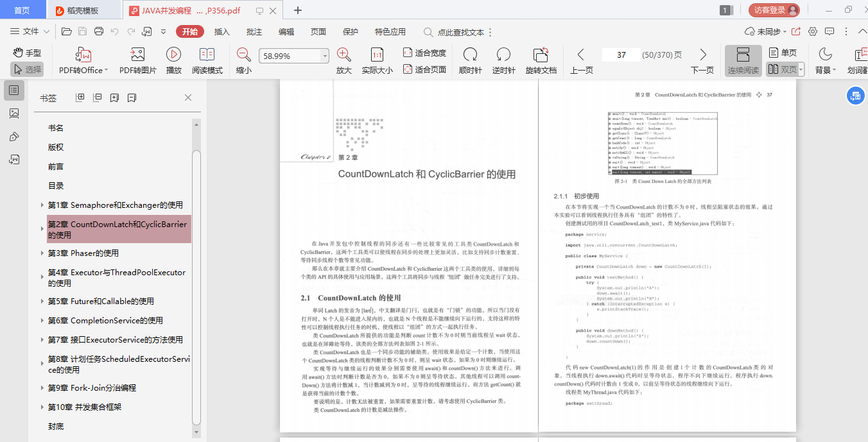868x442 pixels.
Task: Click the print icon in quick access bar
Action: [x=99, y=31]
